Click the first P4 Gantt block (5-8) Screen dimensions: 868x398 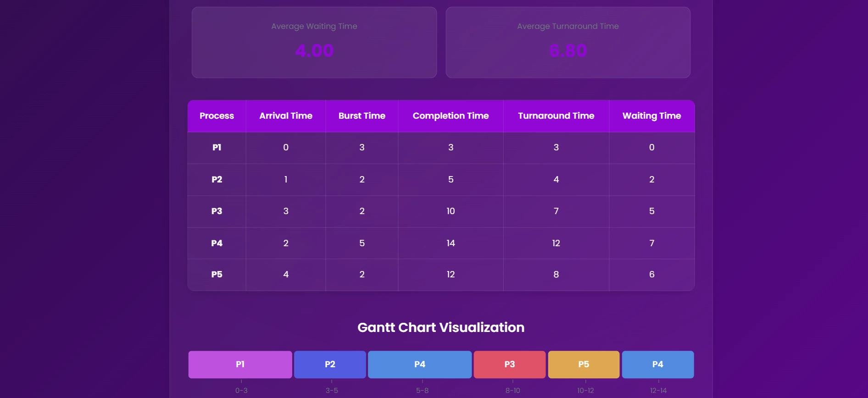click(x=420, y=365)
